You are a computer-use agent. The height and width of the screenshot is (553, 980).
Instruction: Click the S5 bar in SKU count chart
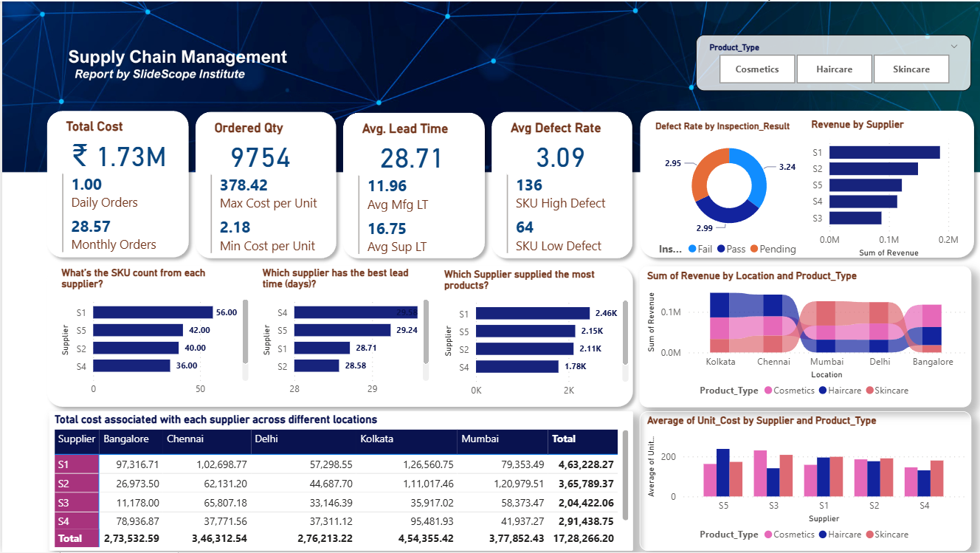click(x=138, y=330)
